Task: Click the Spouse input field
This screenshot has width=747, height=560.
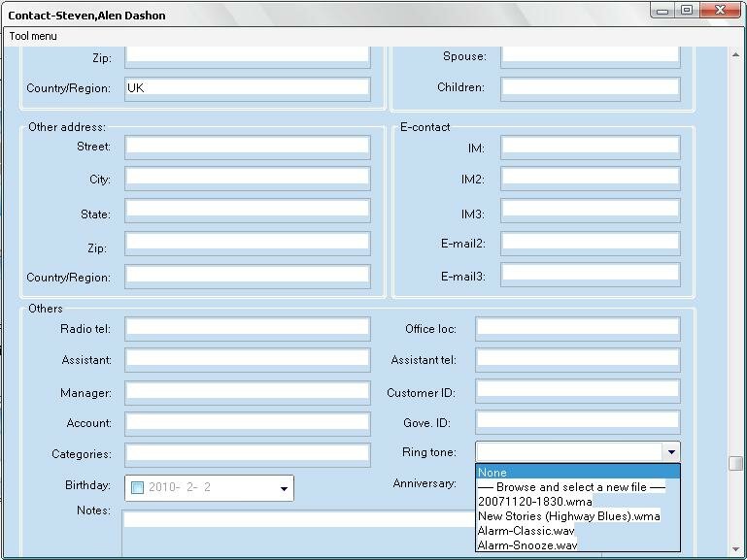Action: (x=591, y=56)
